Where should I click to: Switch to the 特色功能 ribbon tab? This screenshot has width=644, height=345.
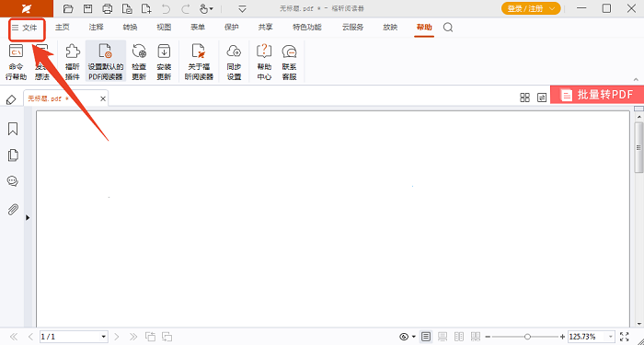pyautogui.click(x=307, y=28)
